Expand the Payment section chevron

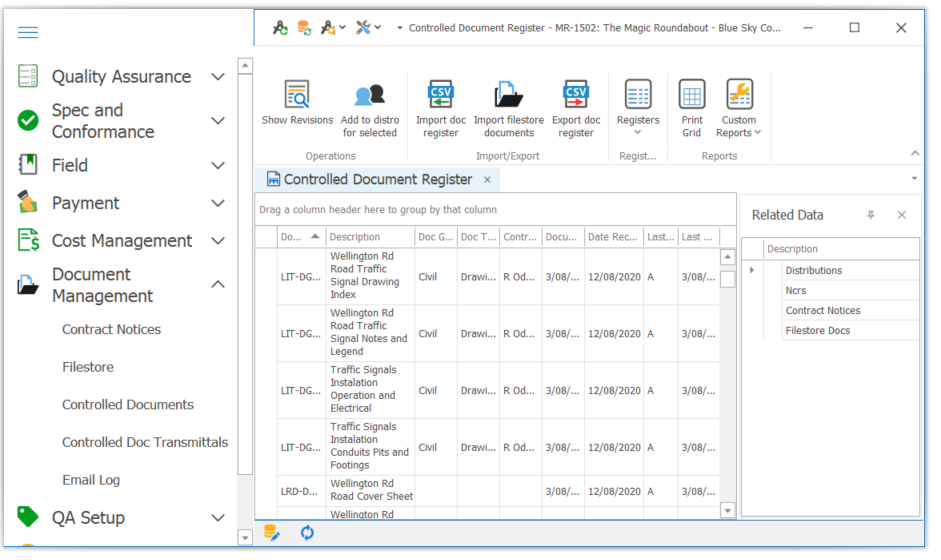(x=218, y=203)
